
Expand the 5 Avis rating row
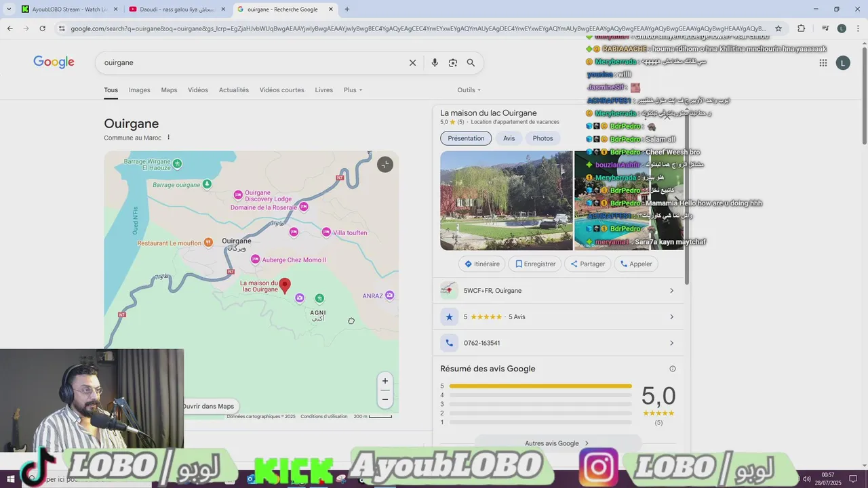pos(558,317)
